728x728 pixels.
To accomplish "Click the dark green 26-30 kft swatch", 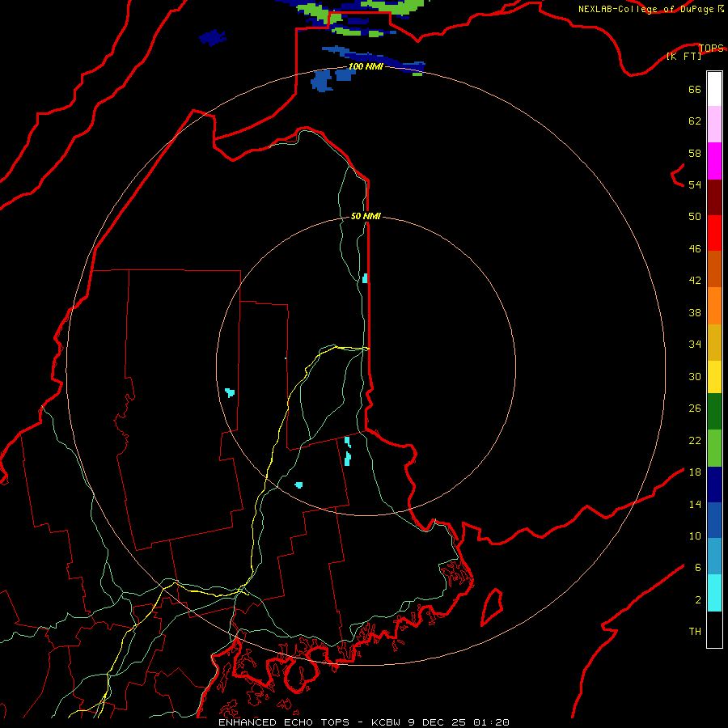I will 714,412.
